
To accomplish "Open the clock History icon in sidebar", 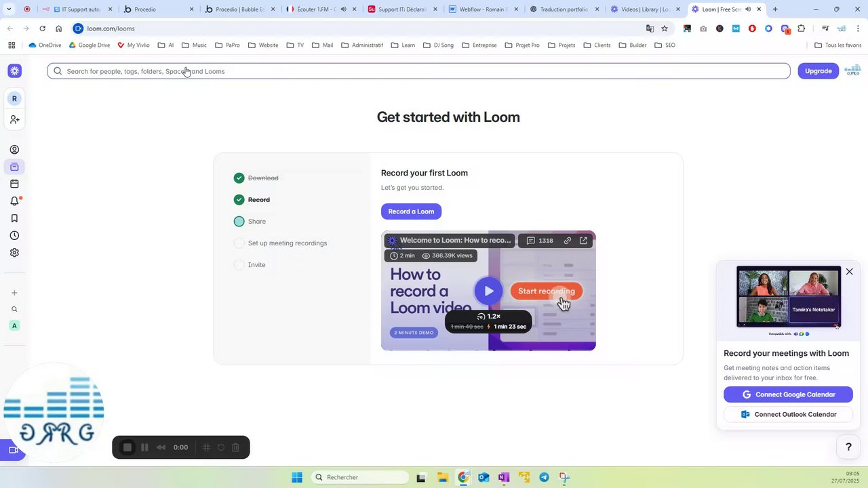I will tap(14, 236).
